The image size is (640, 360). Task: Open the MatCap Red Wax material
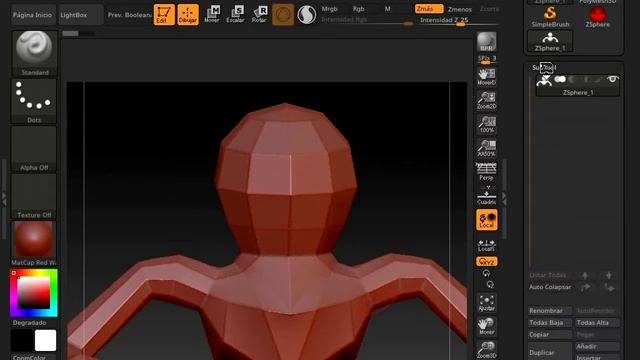(x=34, y=244)
